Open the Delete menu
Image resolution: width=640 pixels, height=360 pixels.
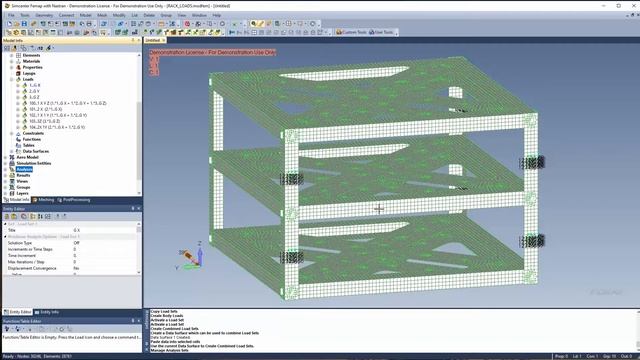point(149,15)
